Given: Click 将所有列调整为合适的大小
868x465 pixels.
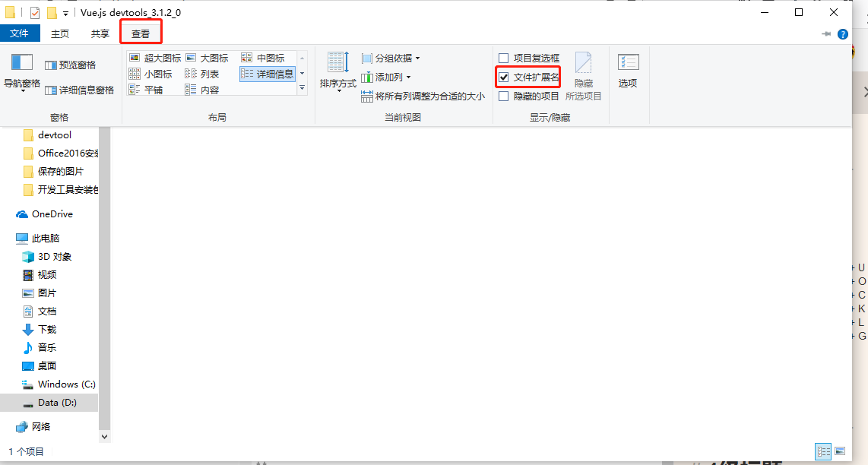Looking at the screenshot, I should tap(423, 96).
